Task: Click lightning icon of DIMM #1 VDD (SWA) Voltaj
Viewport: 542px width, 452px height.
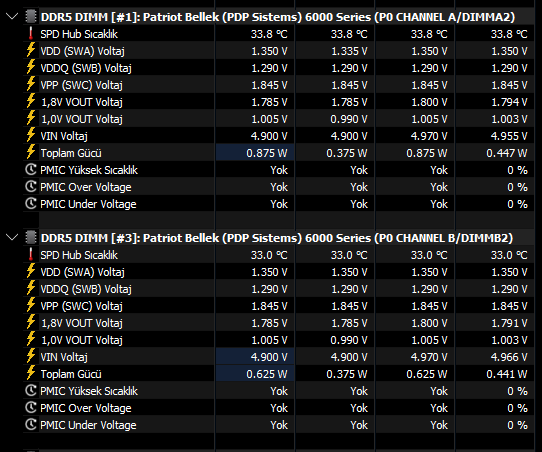Action: [x=31, y=50]
